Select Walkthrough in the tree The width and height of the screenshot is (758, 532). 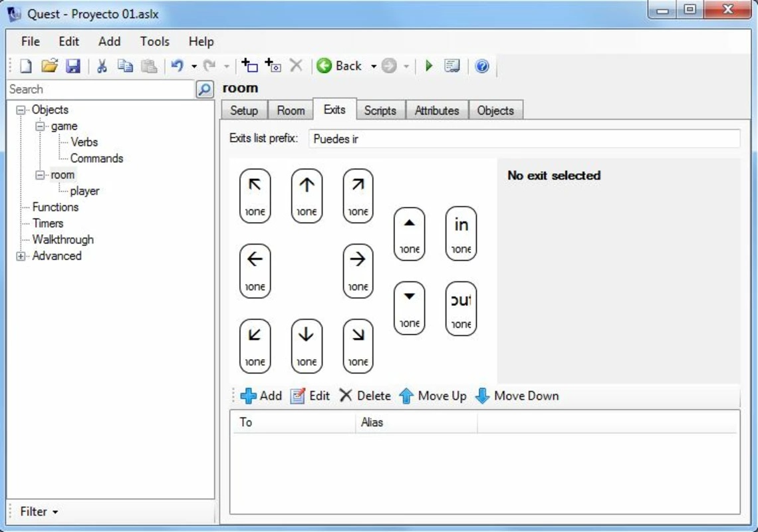pos(63,239)
